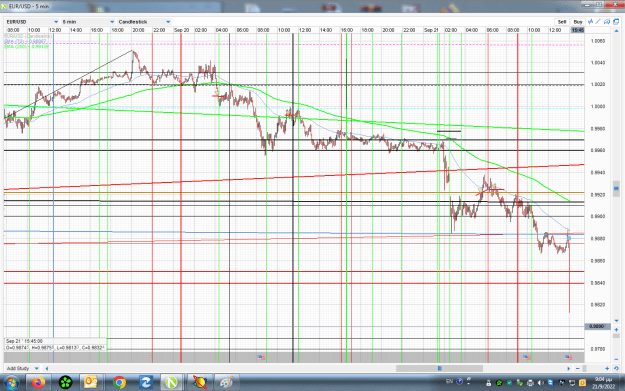Image resolution: width=625 pixels, height=391 pixels.
Task: Click the rightmost US flag event marker
Action: tap(568, 357)
